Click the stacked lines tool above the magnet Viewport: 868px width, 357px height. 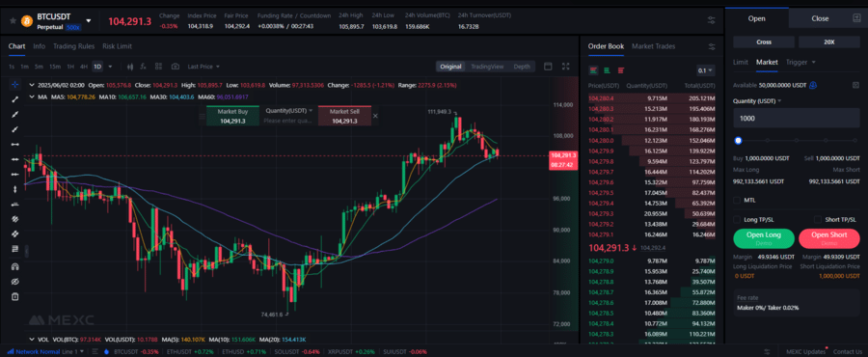[x=14, y=249]
